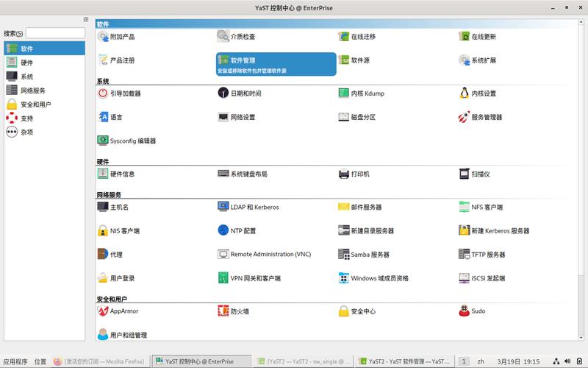
Task: Open 3月19日 19:15 clock in panel
Action: pos(518,361)
